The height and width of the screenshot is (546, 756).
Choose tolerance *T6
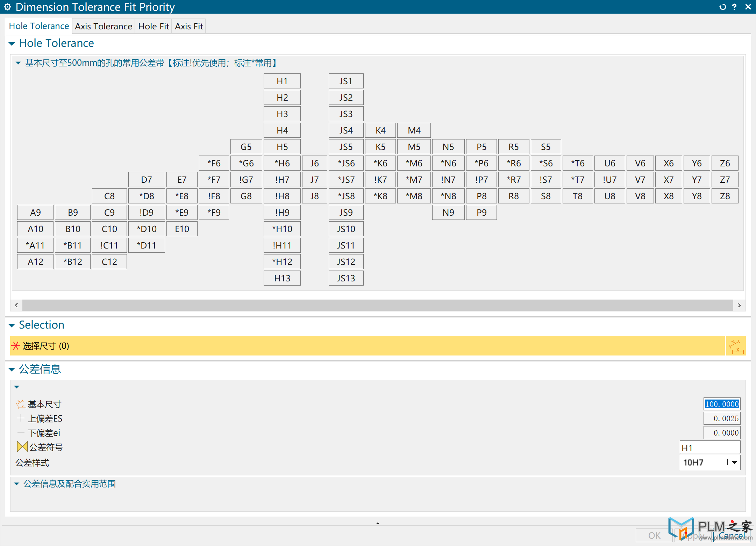(x=577, y=163)
